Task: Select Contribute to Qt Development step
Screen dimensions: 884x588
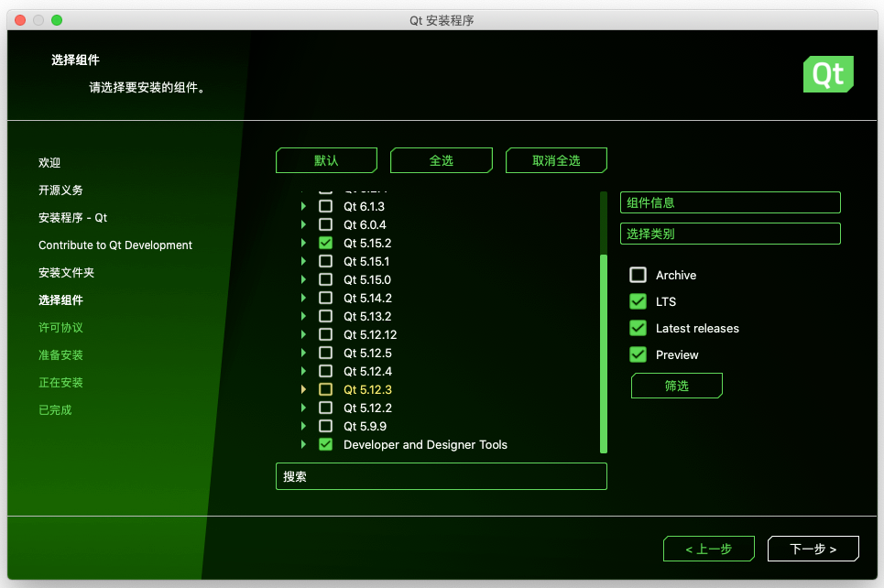Action: [115, 245]
